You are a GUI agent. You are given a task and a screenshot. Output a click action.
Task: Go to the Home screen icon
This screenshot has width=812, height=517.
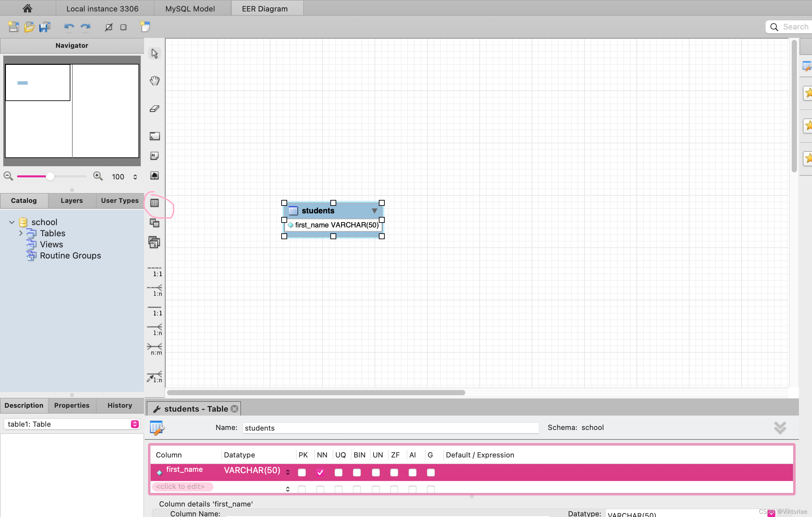click(x=27, y=8)
